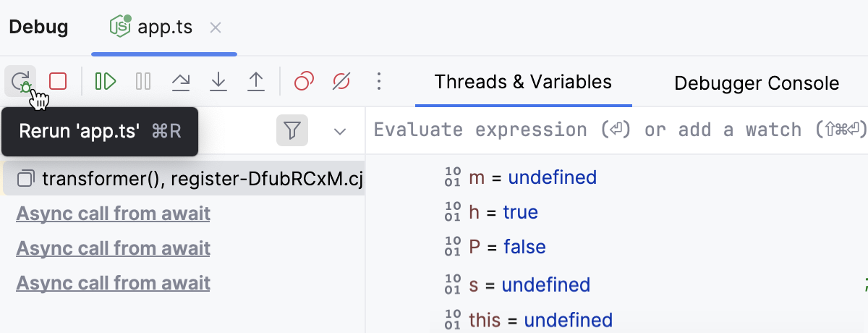Click the Evaluate expression input field
Viewport: 868px width, 333px height.
tap(615, 130)
